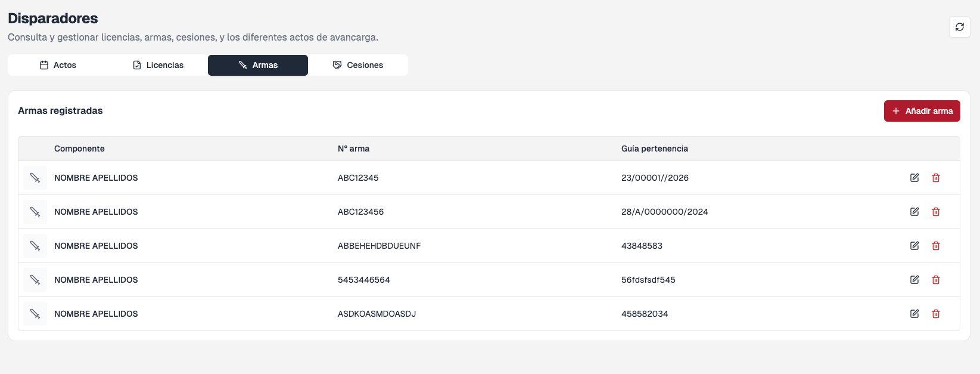Image resolution: width=980 pixels, height=374 pixels.
Task: Click the Armas registradas heading
Action: (60, 111)
